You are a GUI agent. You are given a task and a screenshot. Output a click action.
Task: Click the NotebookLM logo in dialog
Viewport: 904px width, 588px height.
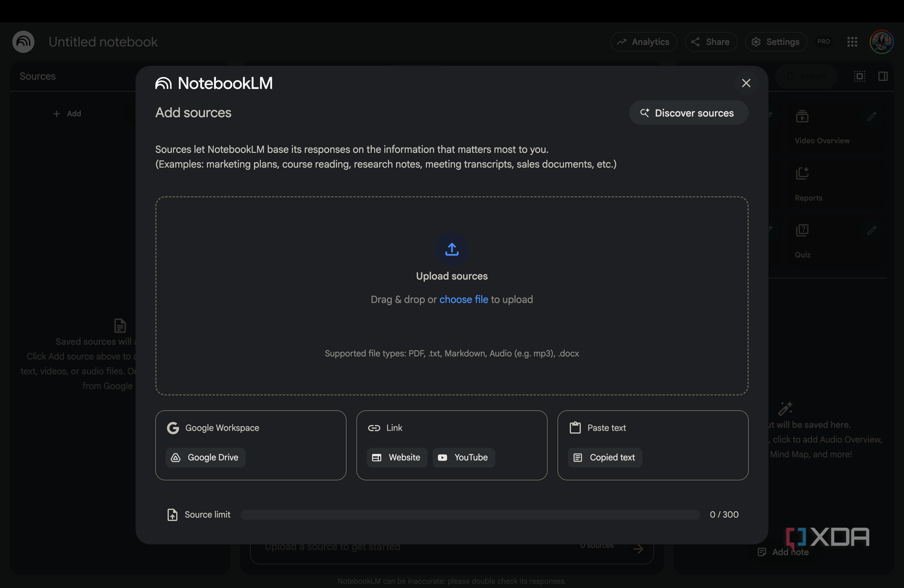click(214, 83)
